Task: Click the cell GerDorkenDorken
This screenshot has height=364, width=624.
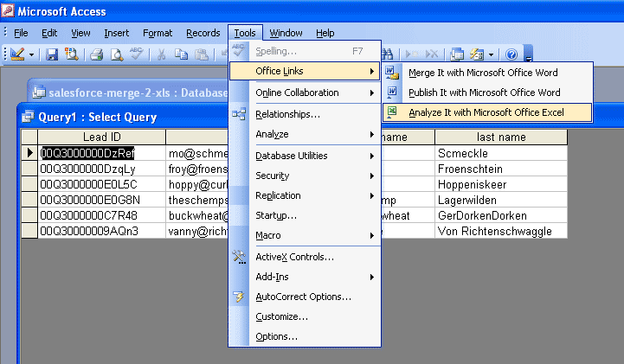Action: coord(501,215)
